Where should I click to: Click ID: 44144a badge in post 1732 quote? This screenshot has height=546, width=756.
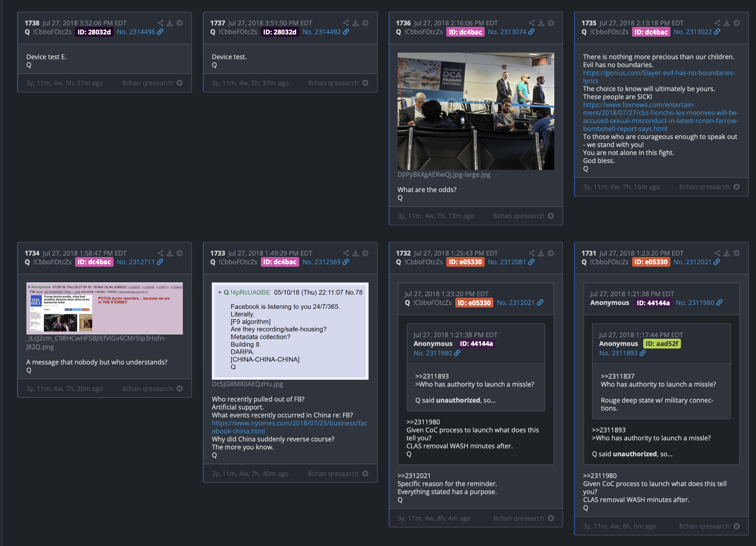click(x=476, y=343)
